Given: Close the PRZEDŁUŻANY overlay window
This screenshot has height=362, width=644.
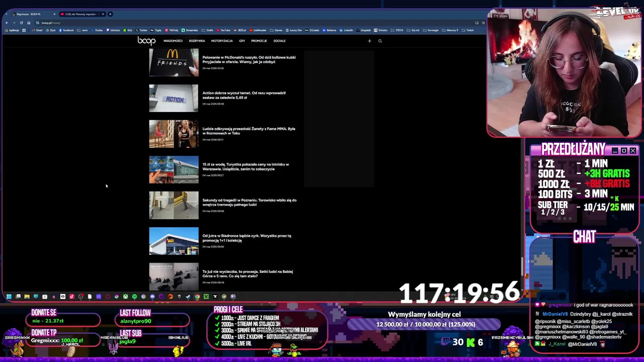Looking at the screenshot, I should point(633,151).
